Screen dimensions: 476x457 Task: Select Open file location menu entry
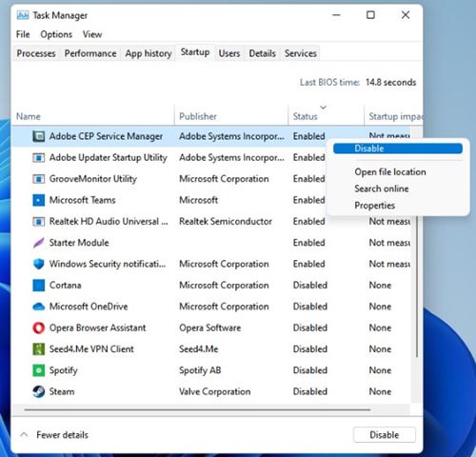(390, 172)
